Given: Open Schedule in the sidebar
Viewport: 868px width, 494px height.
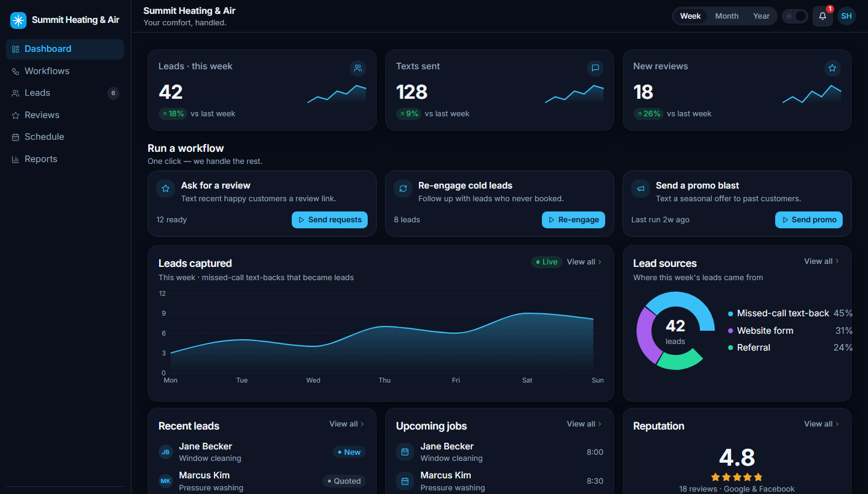Looking at the screenshot, I should click(x=65, y=137).
